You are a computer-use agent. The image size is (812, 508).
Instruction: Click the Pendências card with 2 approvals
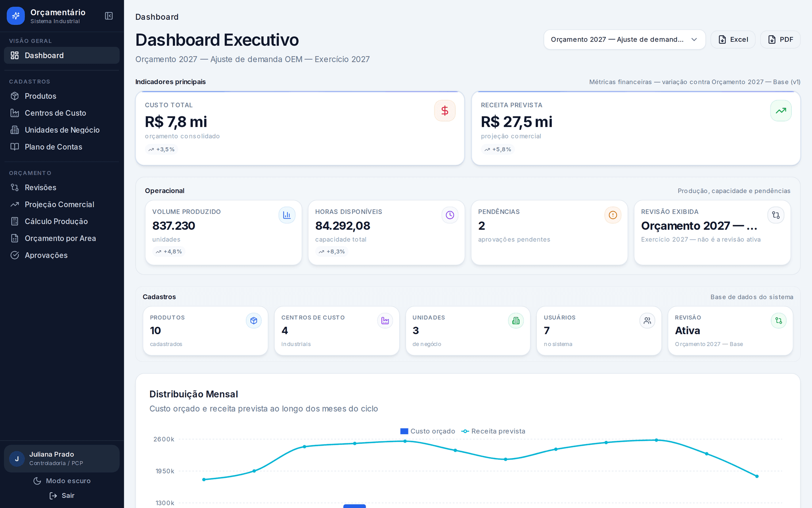coord(549,233)
